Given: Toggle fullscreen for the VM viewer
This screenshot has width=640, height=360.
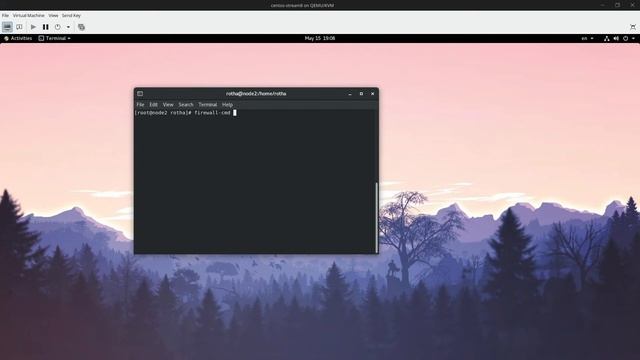Looking at the screenshot, I should tap(633, 27).
